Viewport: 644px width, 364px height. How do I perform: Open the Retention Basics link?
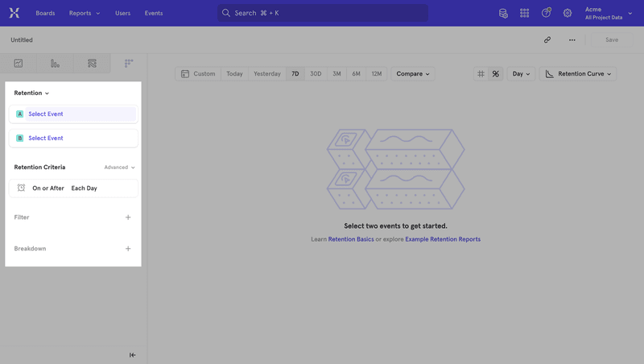pyautogui.click(x=351, y=239)
